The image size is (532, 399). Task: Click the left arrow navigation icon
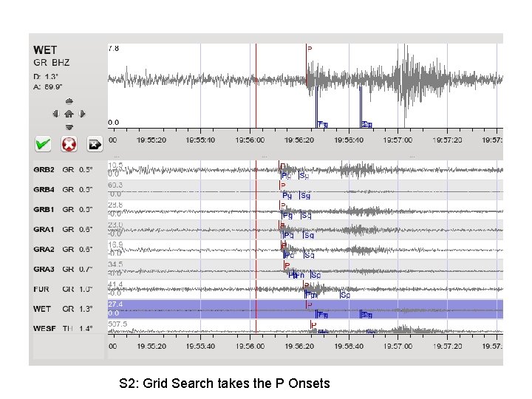pyautogui.click(x=56, y=114)
